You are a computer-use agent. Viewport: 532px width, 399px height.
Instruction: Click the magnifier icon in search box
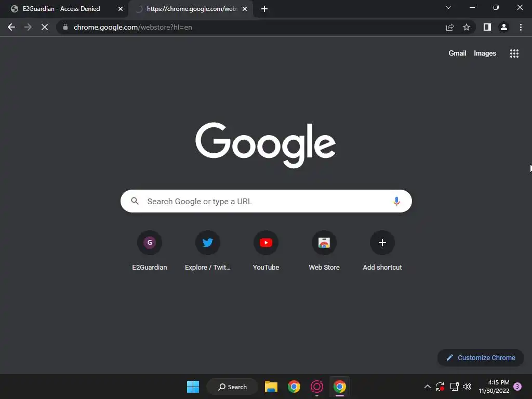135,201
